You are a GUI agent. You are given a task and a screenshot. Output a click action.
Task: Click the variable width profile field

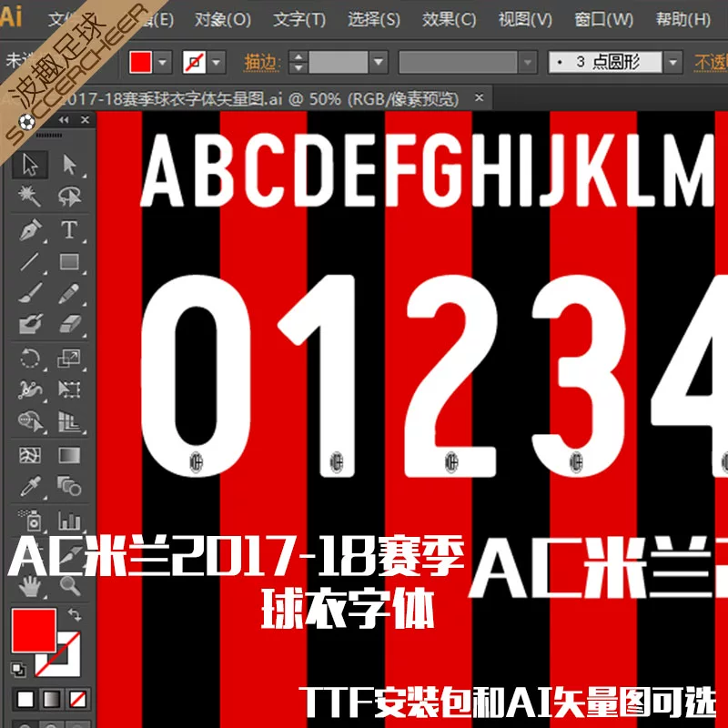(x=458, y=62)
